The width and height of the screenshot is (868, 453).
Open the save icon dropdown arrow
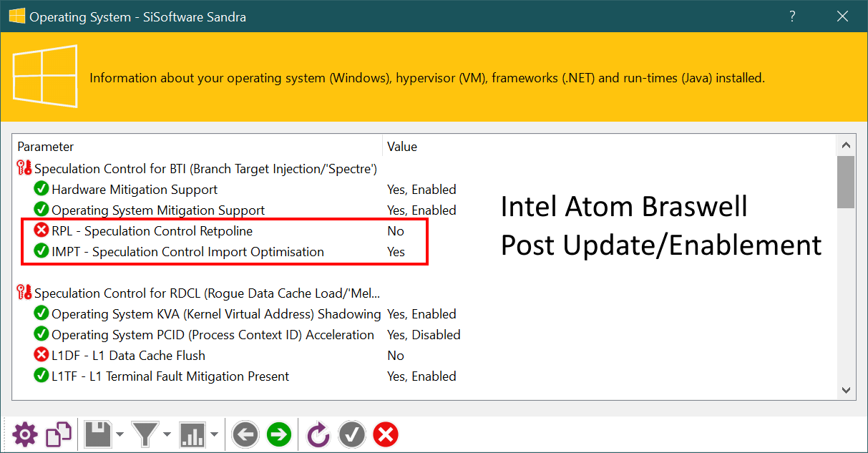pyautogui.click(x=120, y=434)
